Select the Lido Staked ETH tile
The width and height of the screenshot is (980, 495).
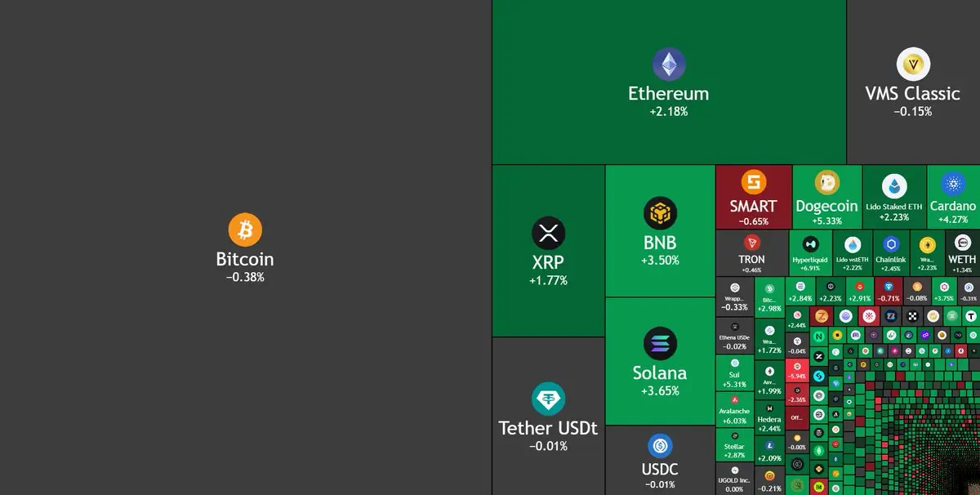[894, 197]
